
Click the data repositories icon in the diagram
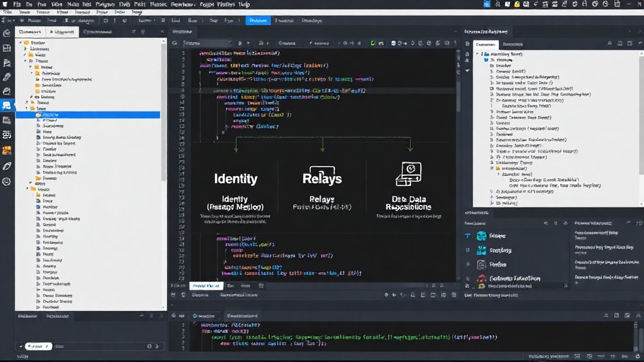[409, 173]
